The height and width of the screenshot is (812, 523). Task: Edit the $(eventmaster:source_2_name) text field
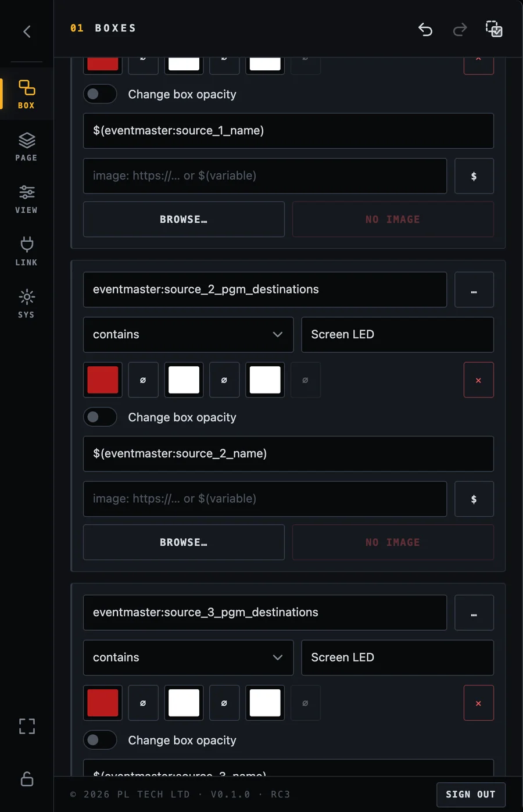288,453
